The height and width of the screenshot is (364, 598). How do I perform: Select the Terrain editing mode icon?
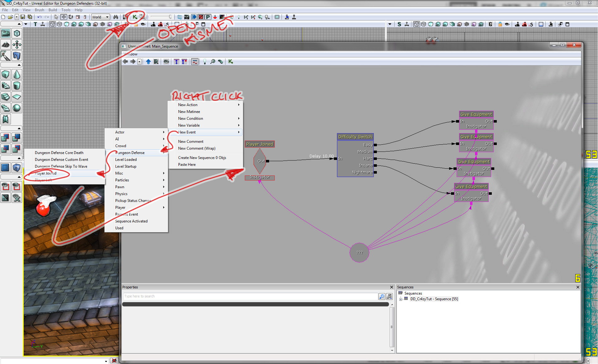coord(6,44)
